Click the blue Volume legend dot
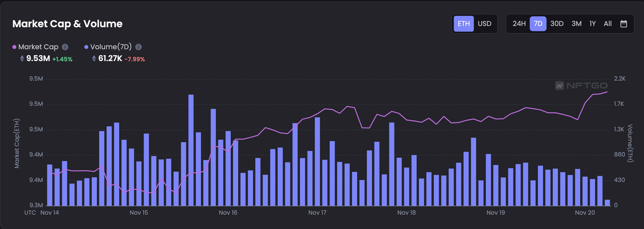Viewport: 644px width, 229px height. [87, 47]
